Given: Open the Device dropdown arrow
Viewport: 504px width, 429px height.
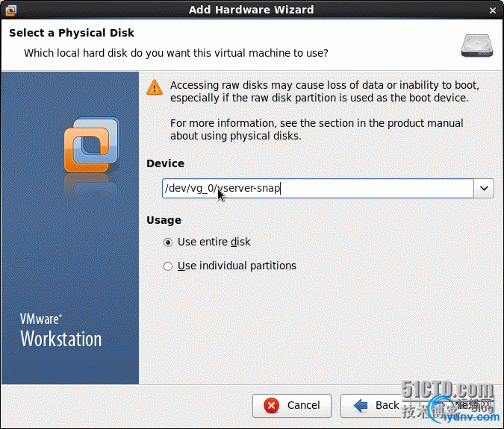Looking at the screenshot, I should pos(484,189).
